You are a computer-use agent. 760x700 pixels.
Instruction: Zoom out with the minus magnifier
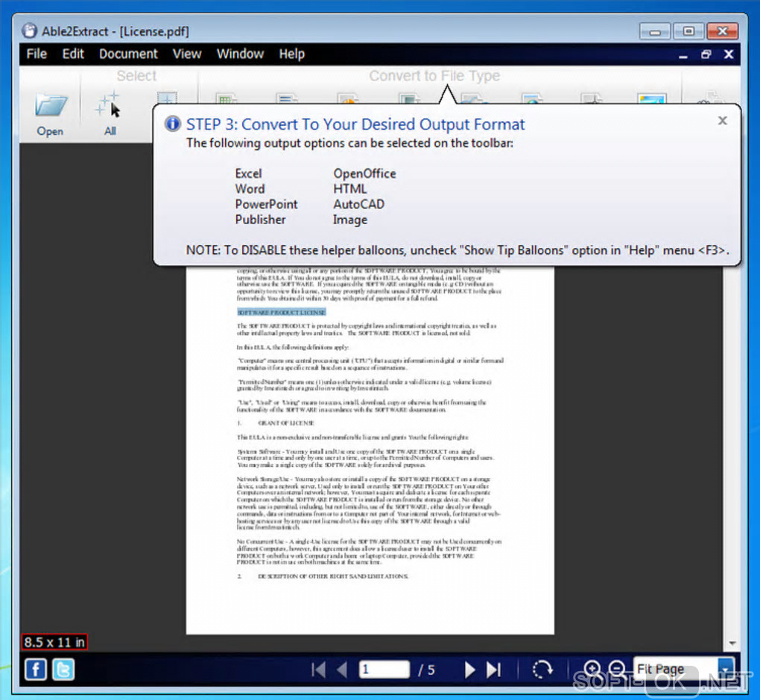click(x=616, y=669)
